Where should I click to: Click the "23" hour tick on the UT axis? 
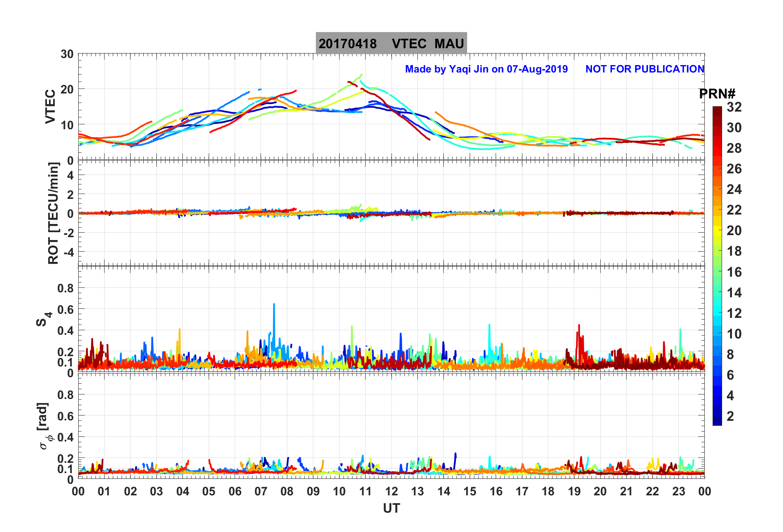pyautogui.click(x=679, y=491)
